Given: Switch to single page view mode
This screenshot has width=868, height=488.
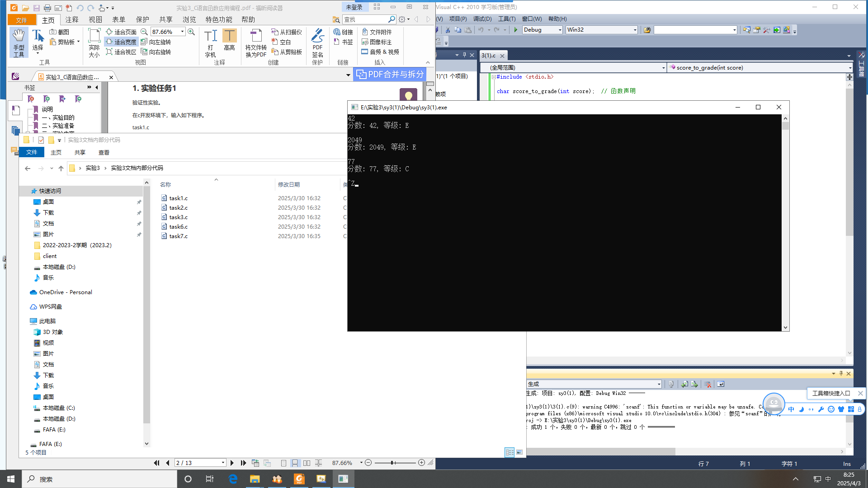Looking at the screenshot, I should click(x=283, y=463).
